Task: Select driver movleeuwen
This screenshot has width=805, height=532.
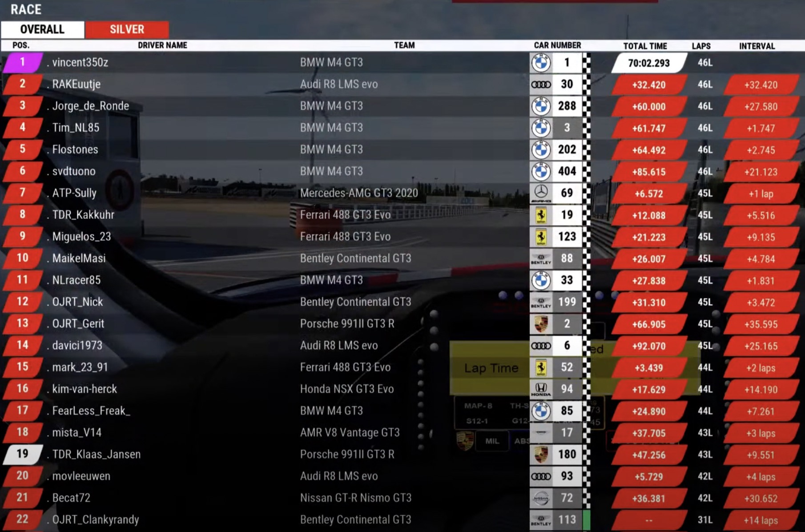Action: [x=81, y=477]
